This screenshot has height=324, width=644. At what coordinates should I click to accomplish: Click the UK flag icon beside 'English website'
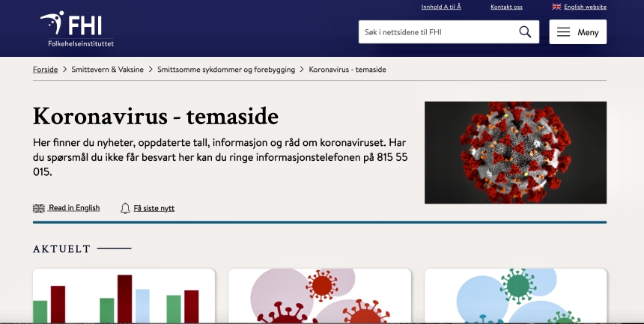pyautogui.click(x=556, y=7)
